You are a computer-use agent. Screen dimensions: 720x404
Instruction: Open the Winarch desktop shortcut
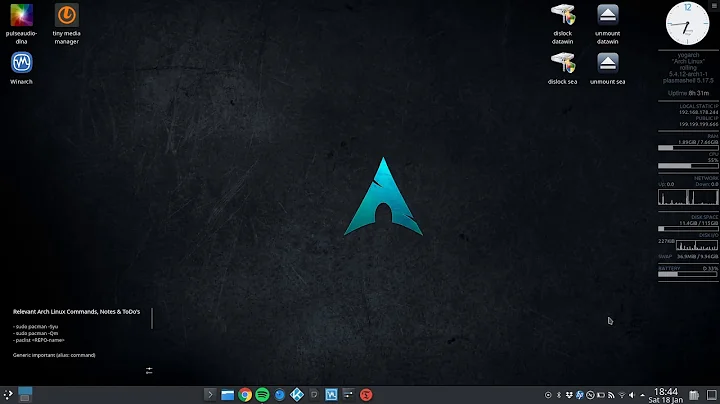[22, 68]
